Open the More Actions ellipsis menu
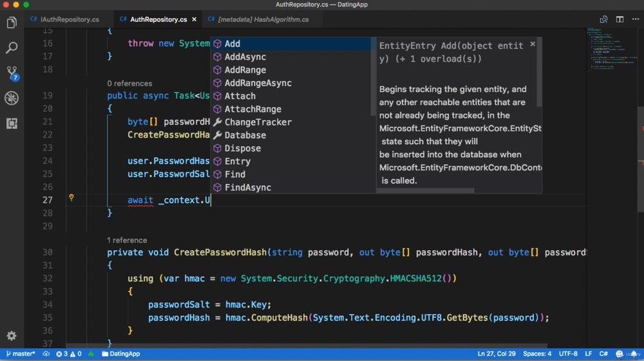The height and width of the screenshot is (361, 644). click(x=636, y=19)
